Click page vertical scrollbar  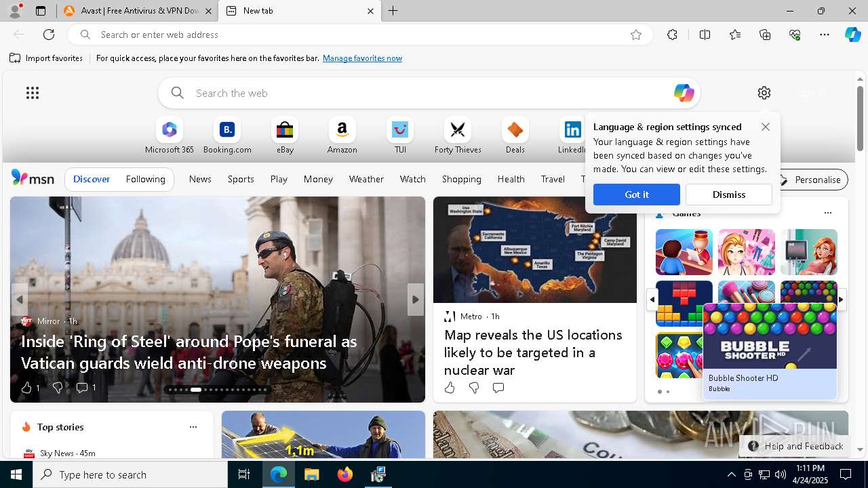click(x=860, y=119)
